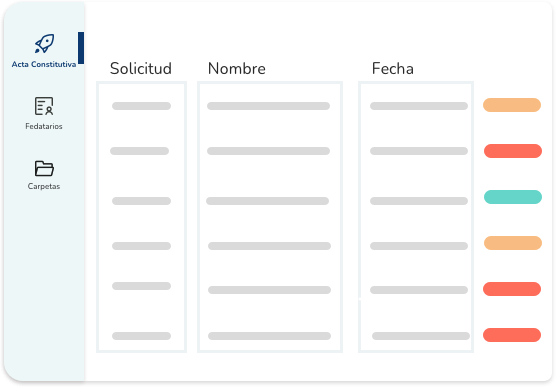Click the red status pill in last row

tap(512, 335)
